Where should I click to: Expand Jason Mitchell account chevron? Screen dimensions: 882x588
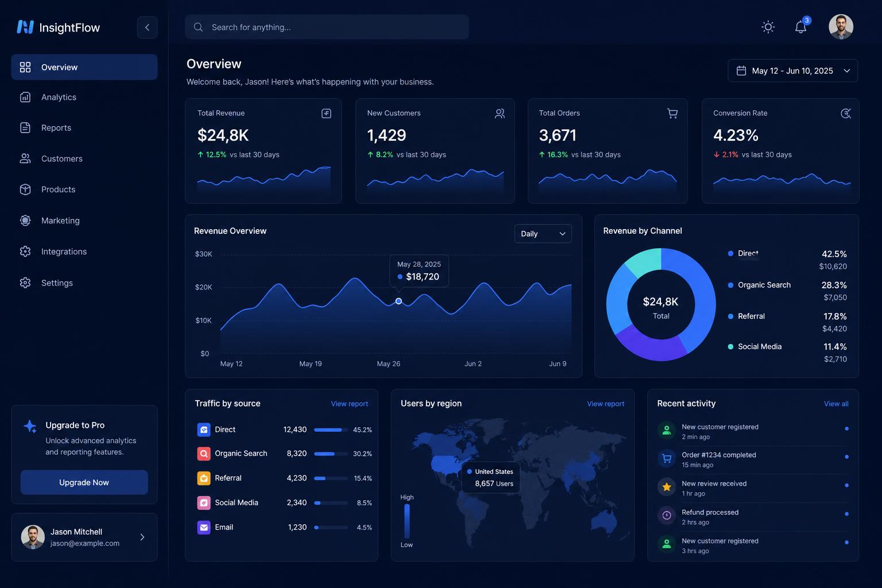pos(142,537)
